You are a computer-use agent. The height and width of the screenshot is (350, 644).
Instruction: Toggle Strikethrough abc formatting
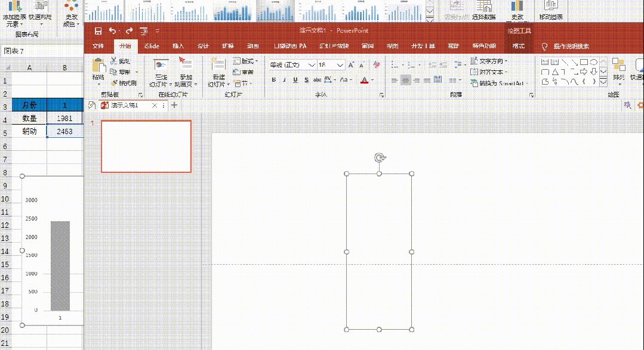click(317, 80)
